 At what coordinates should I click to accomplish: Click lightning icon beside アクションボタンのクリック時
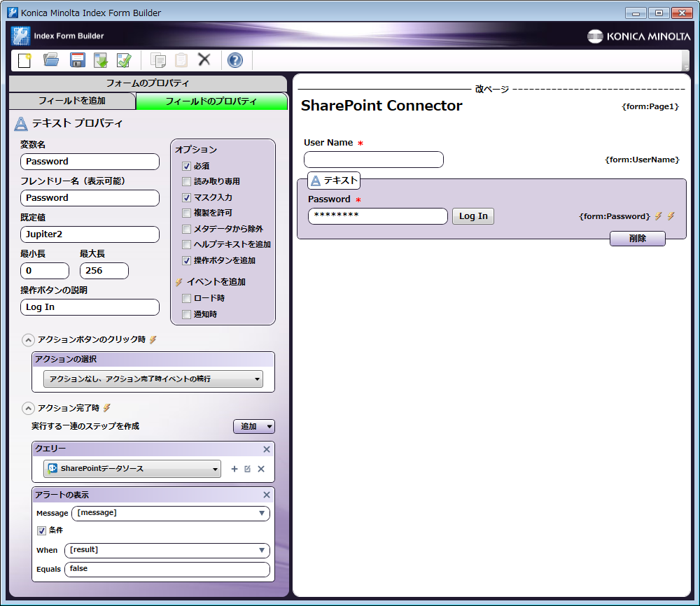(x=153, y=339)
